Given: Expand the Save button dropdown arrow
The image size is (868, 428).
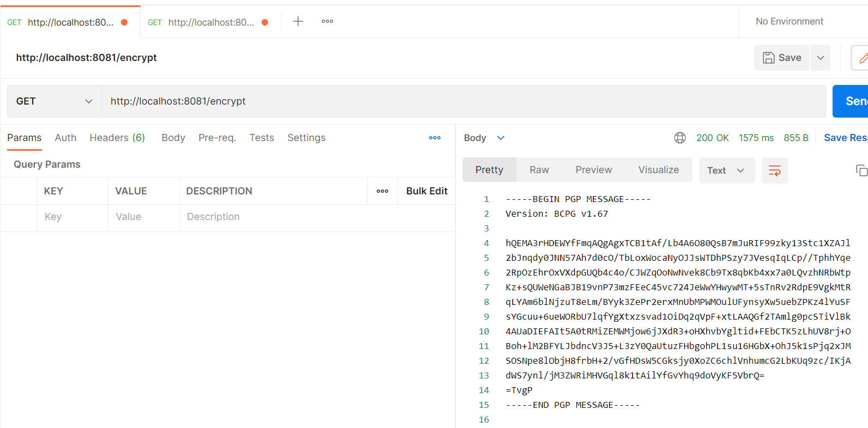Looking at the screenshot, I should pyautogui.click(x=821, y=58).
